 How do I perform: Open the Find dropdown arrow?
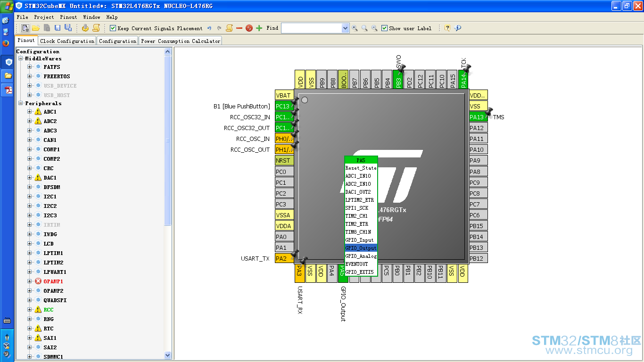tap(345, 28)
